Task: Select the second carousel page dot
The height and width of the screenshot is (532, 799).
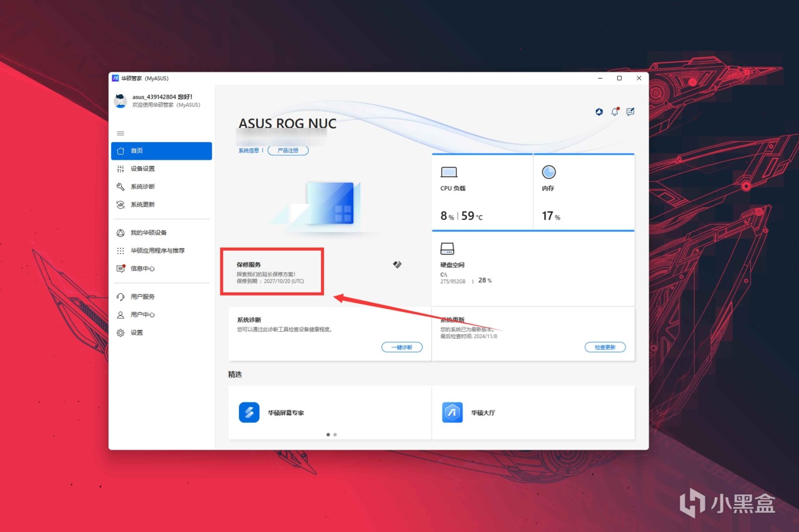Action: 335,435
